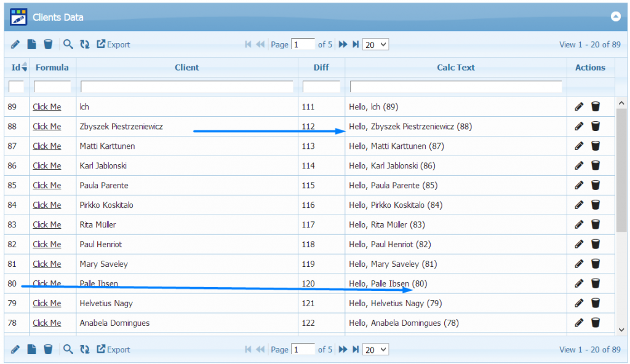Jump to last page in top pager
This screenshot has height=364, width=630.
tap(356, 44)
